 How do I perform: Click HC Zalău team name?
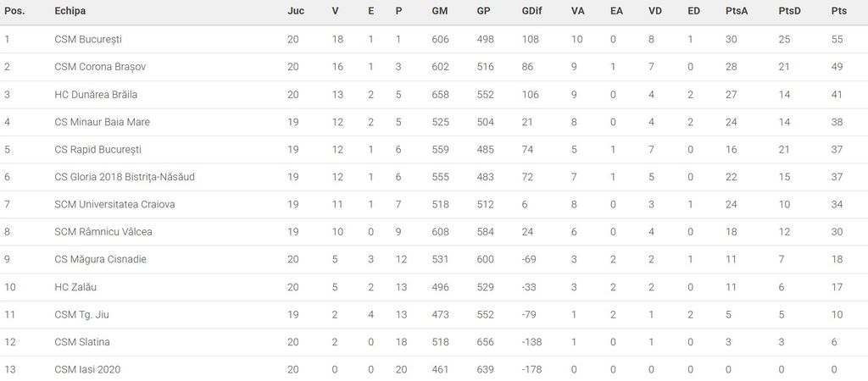click(x=75, y=287)
